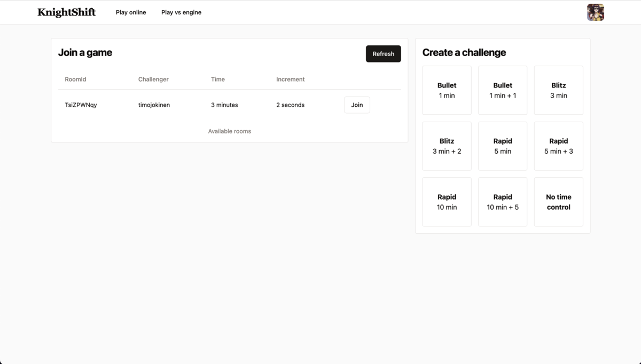641x364 pixels.
Task: Select the No time control option
Action: [558, 202]
